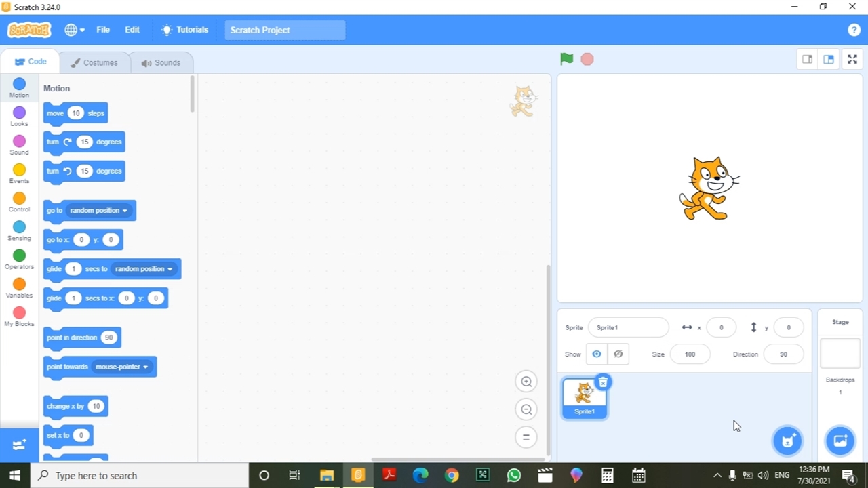Open the language globe dropdown
The image size is (868, 488).
click(74, 30)
